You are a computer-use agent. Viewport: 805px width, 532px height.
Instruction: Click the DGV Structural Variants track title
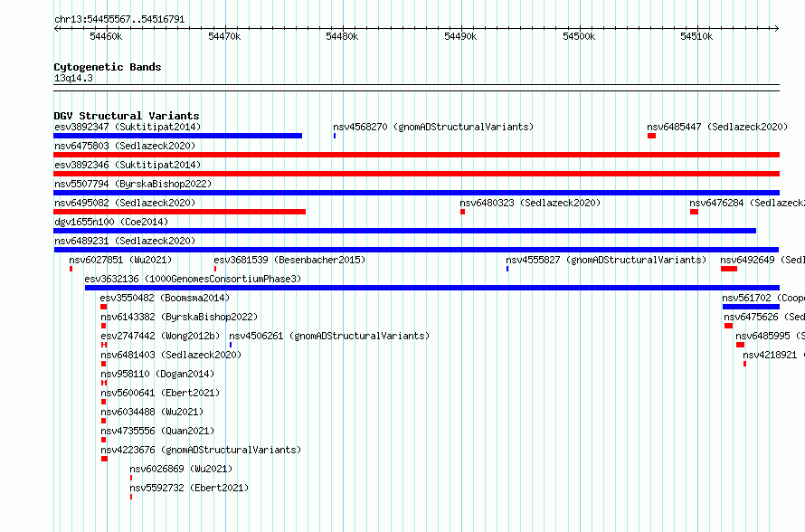point(127,116)
